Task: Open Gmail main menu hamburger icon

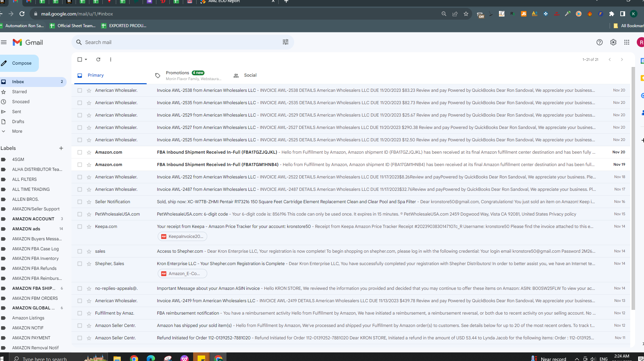Action: 4,42
